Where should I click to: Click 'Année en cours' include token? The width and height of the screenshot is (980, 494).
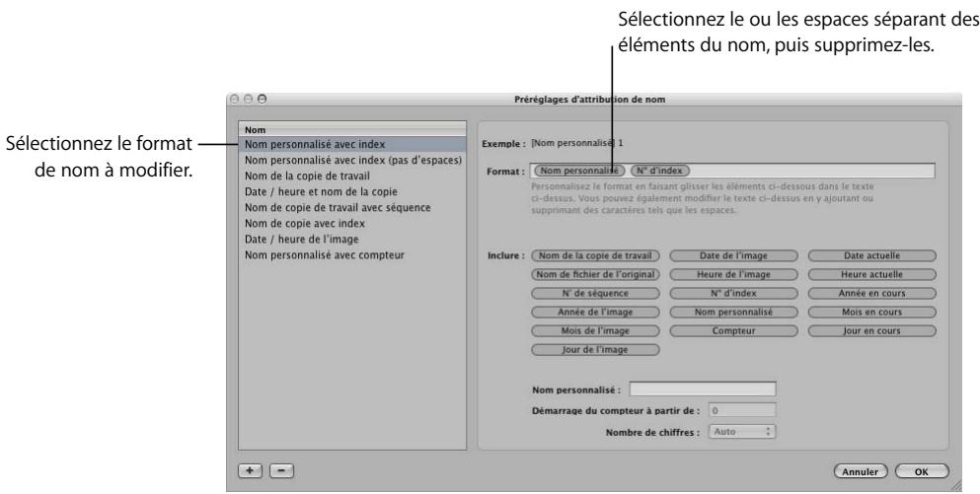[x=871, y=293]
